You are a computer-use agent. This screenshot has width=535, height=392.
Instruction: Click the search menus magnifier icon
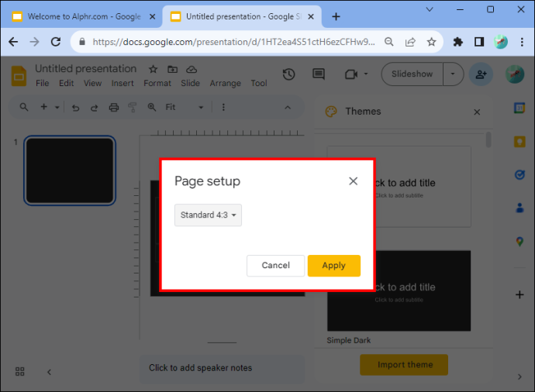pos(24,108)
